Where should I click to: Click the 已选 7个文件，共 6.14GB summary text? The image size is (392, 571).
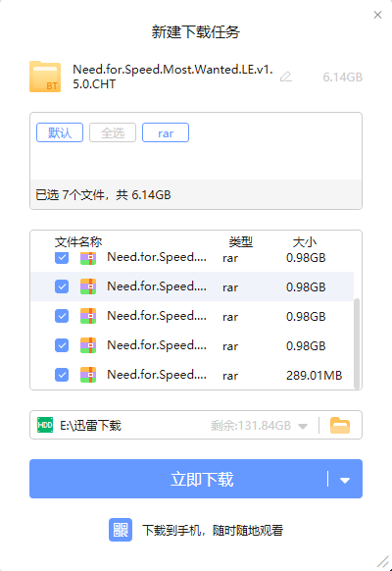[x=103, y=195]
